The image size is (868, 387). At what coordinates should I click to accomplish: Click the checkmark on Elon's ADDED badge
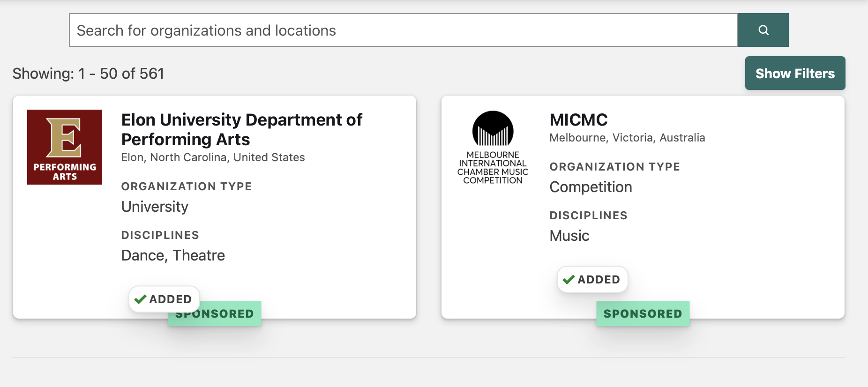click(x=140, y=299)
